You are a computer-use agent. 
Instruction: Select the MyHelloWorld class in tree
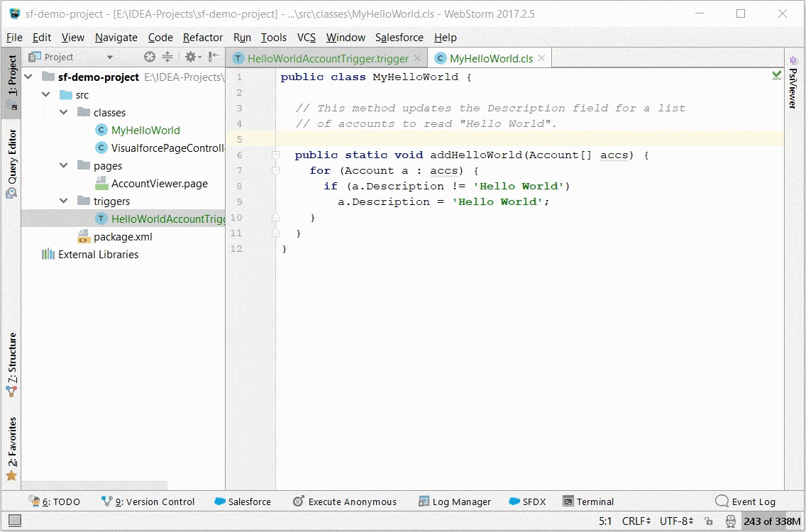pos(145,130)
